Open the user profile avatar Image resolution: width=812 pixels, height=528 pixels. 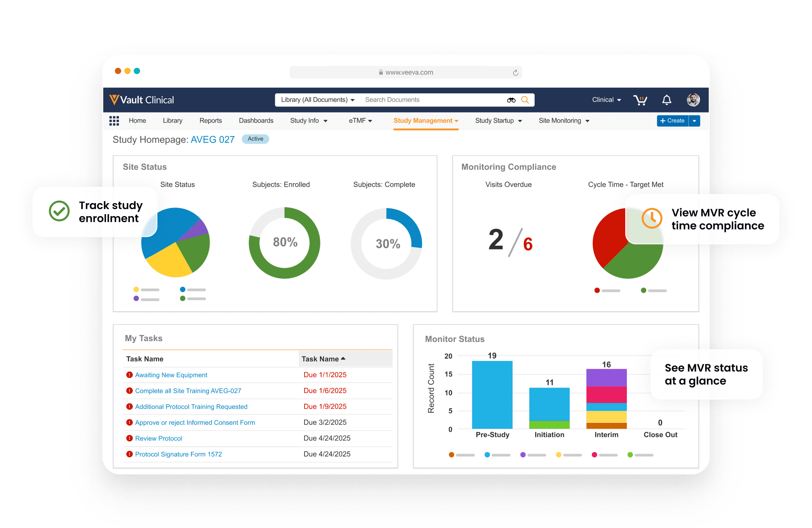[693, 100]
